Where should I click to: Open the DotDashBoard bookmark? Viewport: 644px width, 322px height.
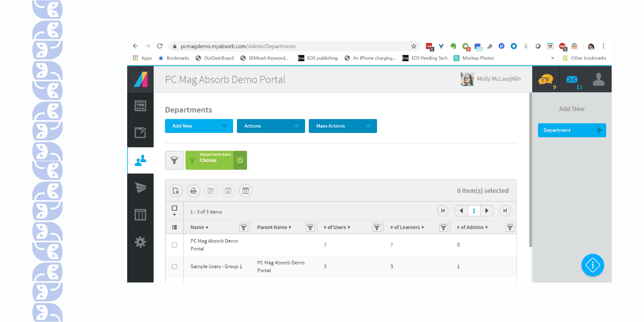[x=215, y=58]
